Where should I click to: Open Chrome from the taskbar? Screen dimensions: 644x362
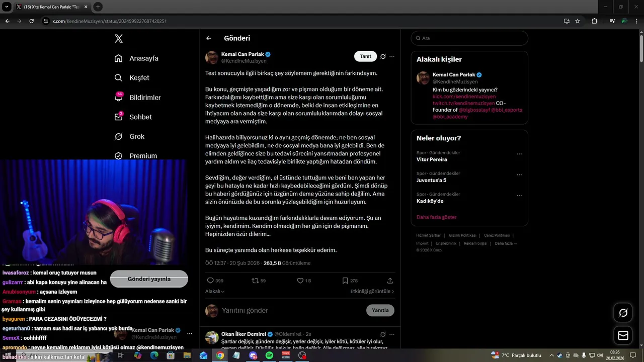[220, 355]
